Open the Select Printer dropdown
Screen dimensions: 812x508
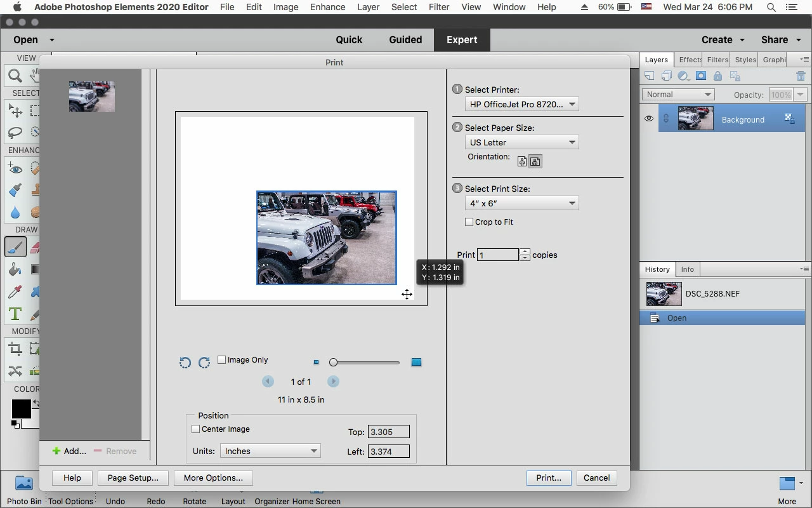[521, 104]
